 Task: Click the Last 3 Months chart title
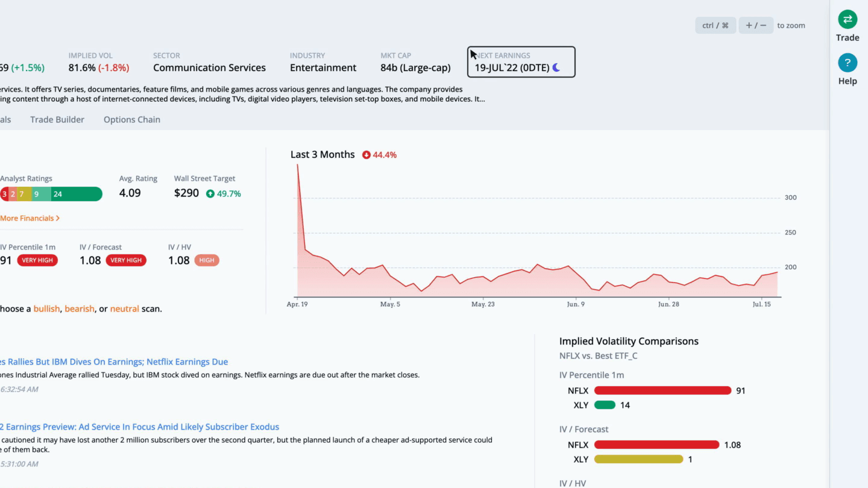tap(322, 154)
